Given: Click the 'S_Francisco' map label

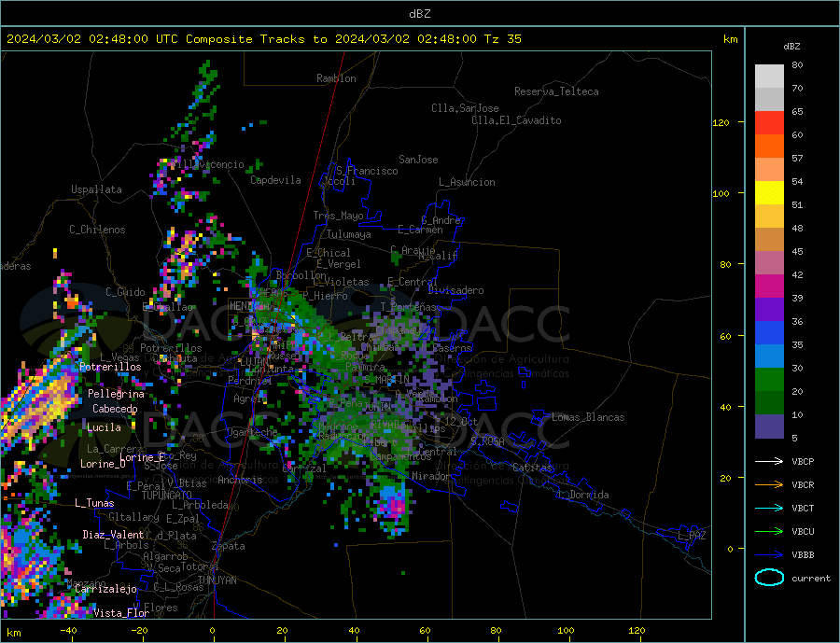Looking at the screenshot, I should tap(367, 171).
